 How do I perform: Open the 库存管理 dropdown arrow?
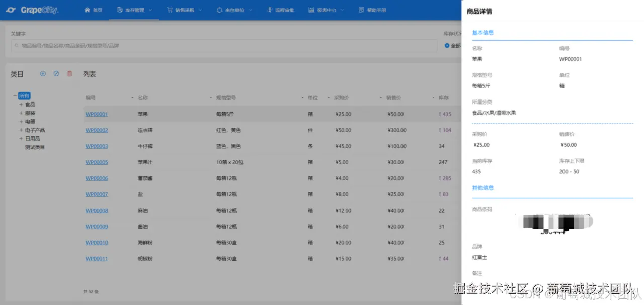point(150,10)
